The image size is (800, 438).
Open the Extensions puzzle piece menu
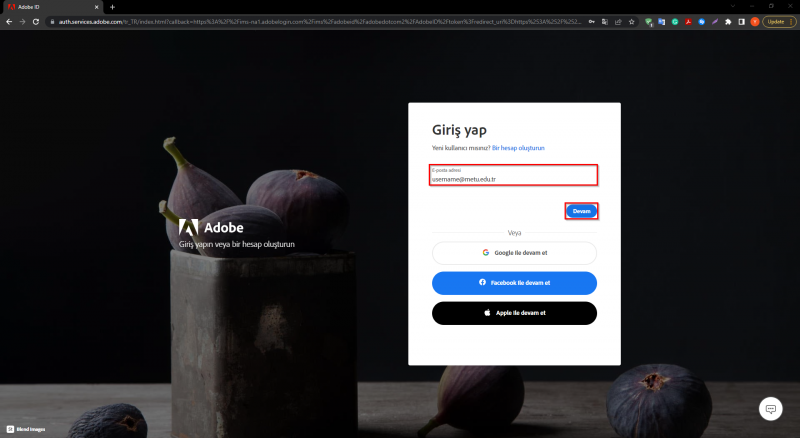tap(728, 22)
